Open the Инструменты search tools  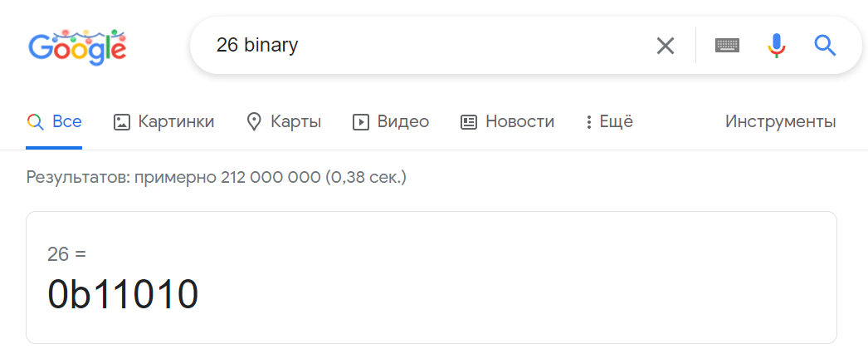tap(780, 122)
